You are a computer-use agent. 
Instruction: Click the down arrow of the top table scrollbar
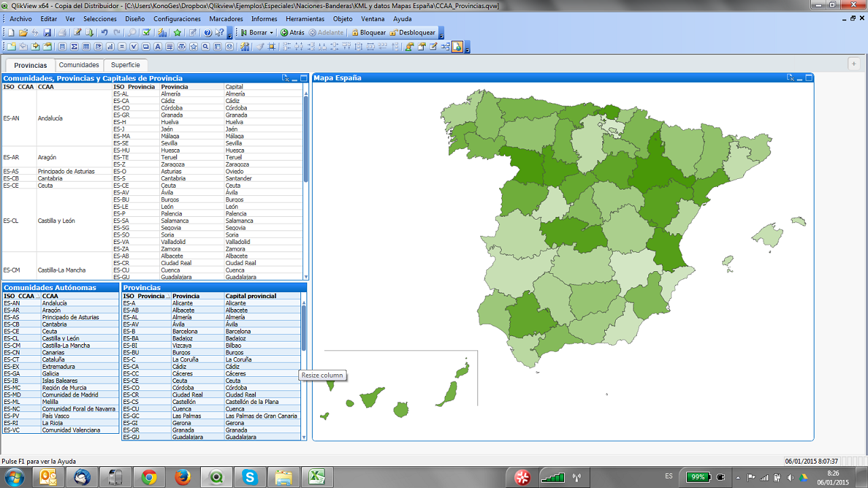(306, 277)
